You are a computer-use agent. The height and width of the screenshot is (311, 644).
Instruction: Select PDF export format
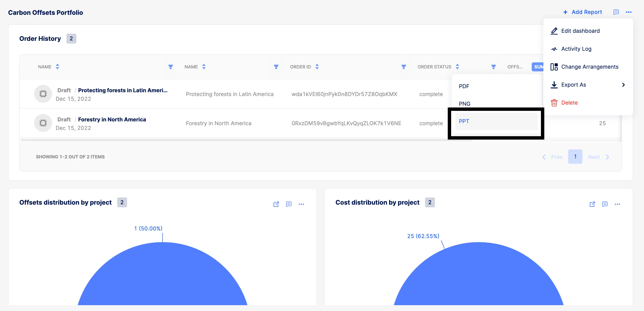(464, 86)
